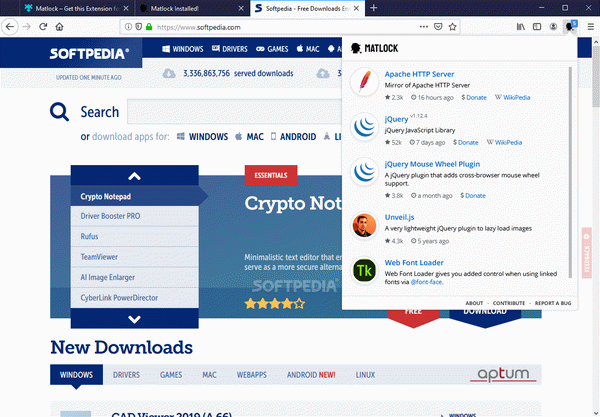Select the WEBAPPS tab under New Downloads
The height and width of the screenshot is (417, 600).
(251, 375)
